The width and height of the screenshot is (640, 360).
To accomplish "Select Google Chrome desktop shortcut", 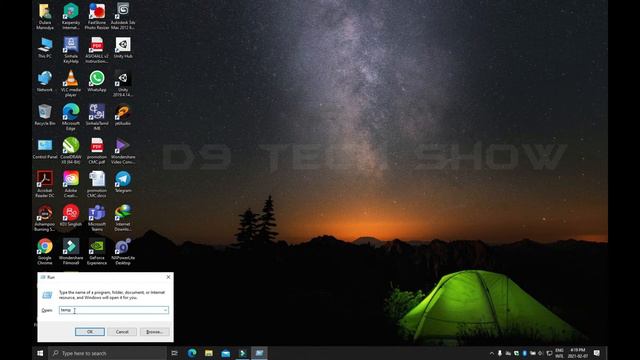I will pyautogui.click(x=45, y=251).
